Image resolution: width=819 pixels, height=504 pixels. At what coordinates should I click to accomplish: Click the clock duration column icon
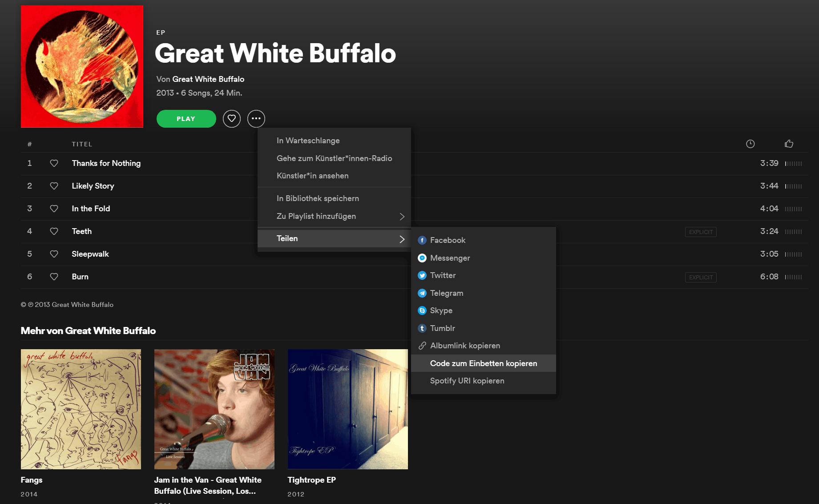pyautogui.click(x=750, y=144)
